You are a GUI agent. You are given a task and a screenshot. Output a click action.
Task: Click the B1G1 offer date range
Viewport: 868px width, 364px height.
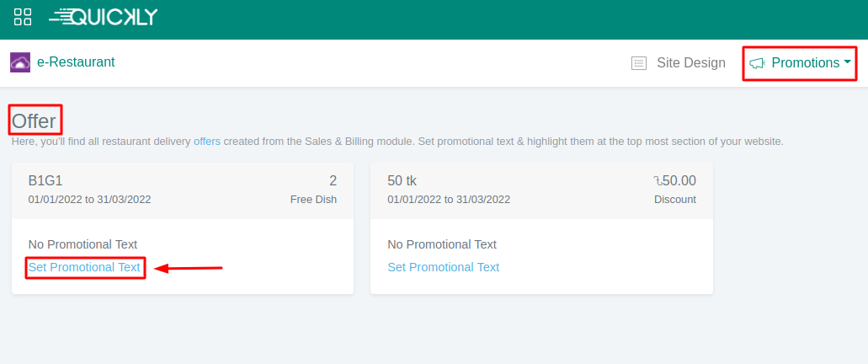pyautogui.click(x=89, y=200)
